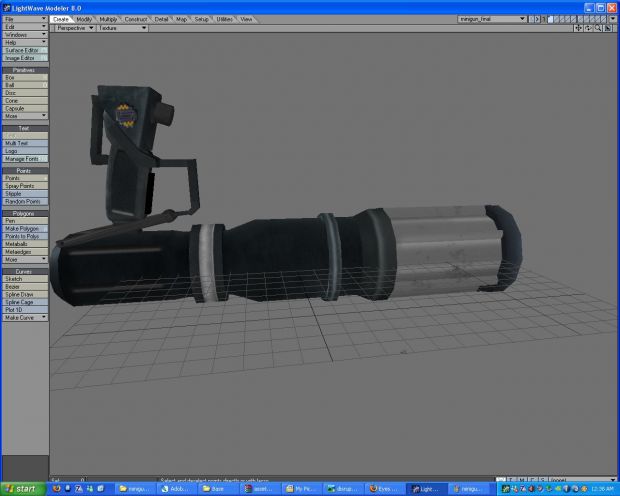Select the Cone primitive tool
The width and height of the screenshot is (620, 496).
[25, 100]
